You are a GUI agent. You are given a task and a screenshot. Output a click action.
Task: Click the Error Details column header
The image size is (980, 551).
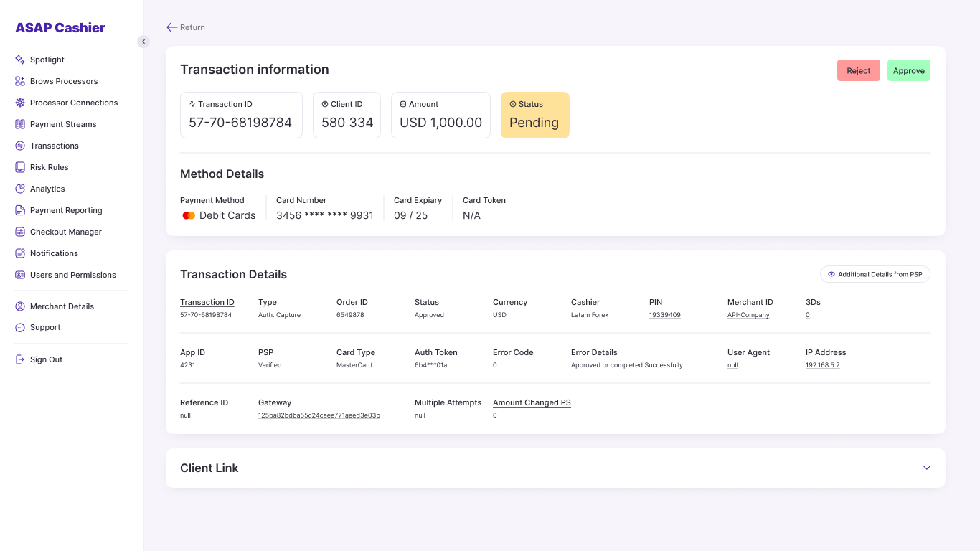tap(594, 352)
